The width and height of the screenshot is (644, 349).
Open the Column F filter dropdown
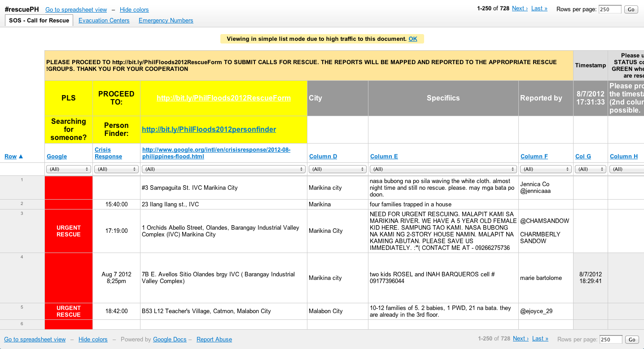(545, 169)
